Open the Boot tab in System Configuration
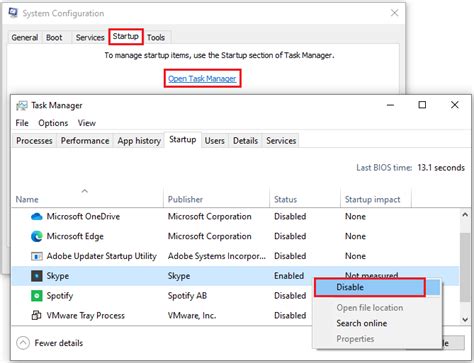The image size is (474, 363). (54, 37)
